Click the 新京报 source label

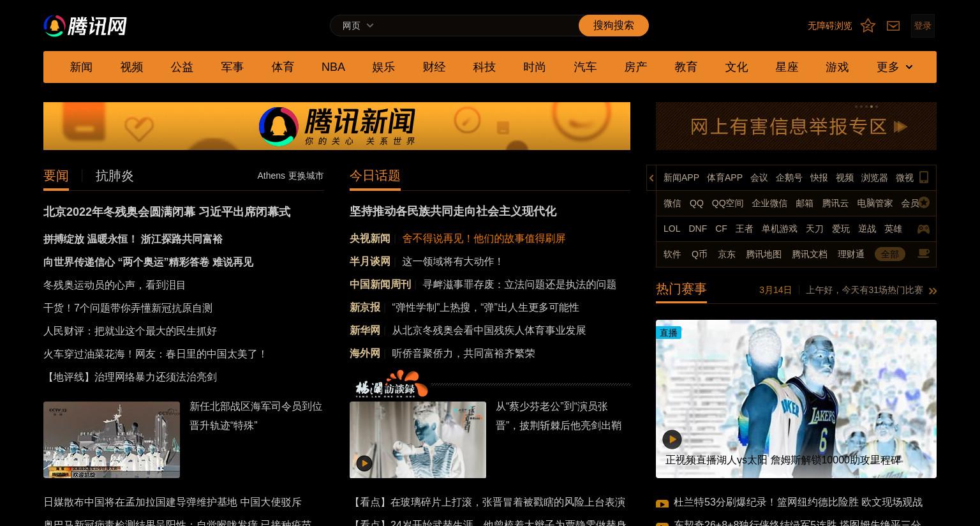coord(365,307)
